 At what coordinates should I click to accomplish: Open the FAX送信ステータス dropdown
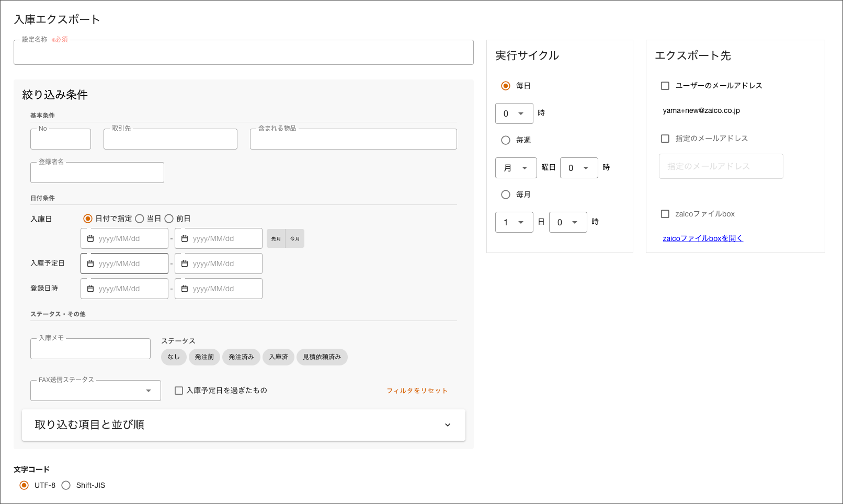96,391
